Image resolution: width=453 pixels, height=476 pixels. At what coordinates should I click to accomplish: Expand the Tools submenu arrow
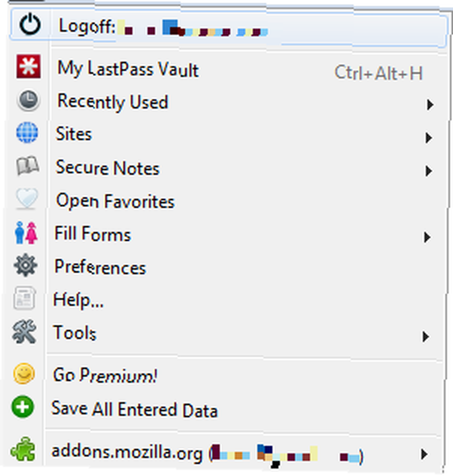click(x=426, y=337)
